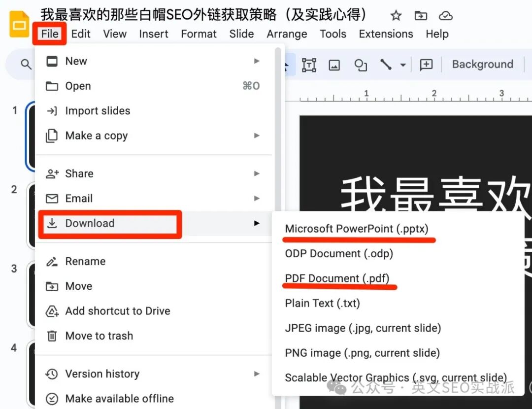Select the text box tool
This screenshot has width=532, height=409.
[x=309, y=65]
